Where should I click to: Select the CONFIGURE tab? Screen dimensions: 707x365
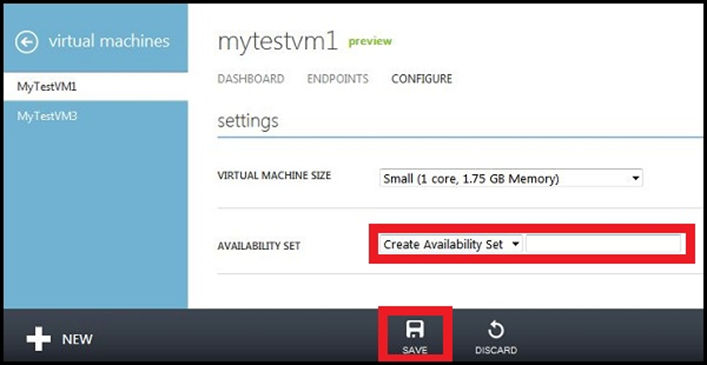coord(422,79)
